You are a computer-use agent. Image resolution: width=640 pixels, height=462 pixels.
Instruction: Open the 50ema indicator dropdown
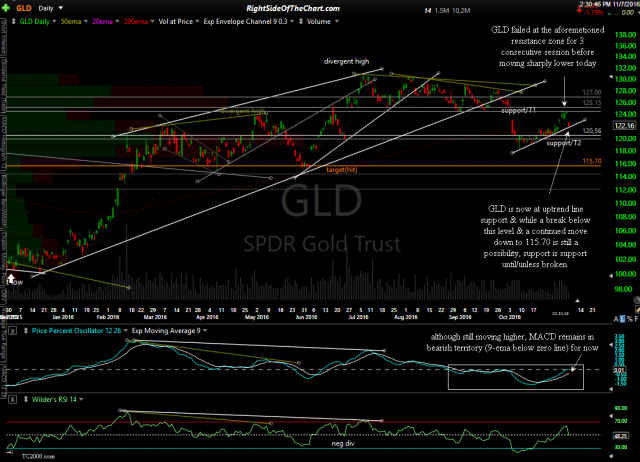click(86, 21)
